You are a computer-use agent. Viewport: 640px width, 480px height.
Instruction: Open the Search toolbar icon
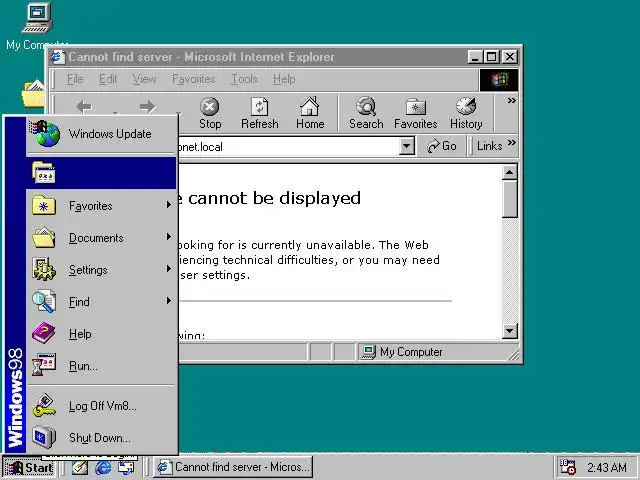click(x=366, y=113)
